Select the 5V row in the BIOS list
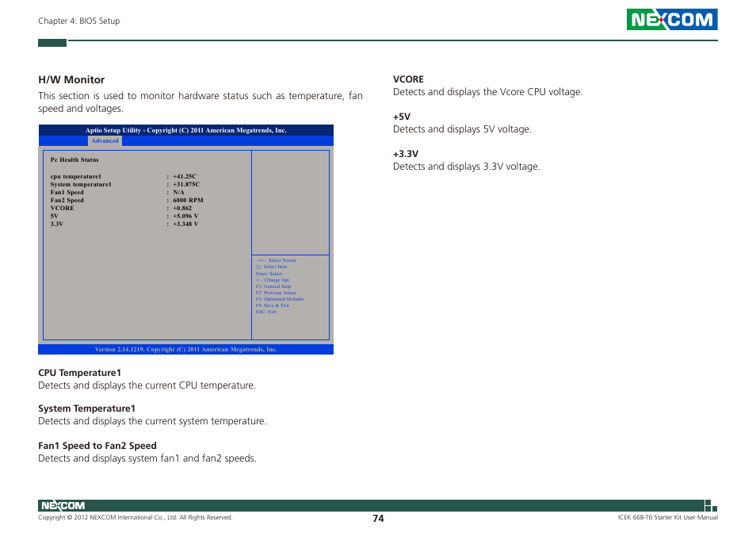This screenshot has height=533, width=756. click(124, 216)
